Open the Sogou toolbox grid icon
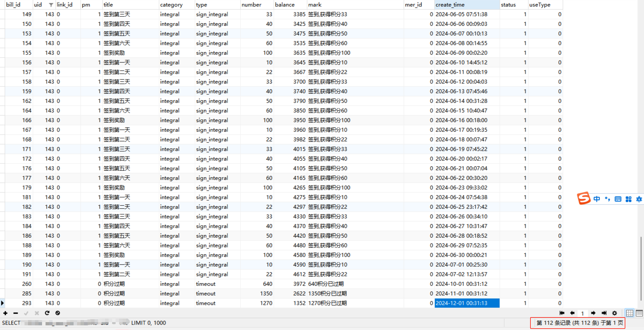Viewport: 644px width, 330px height. 629,199
